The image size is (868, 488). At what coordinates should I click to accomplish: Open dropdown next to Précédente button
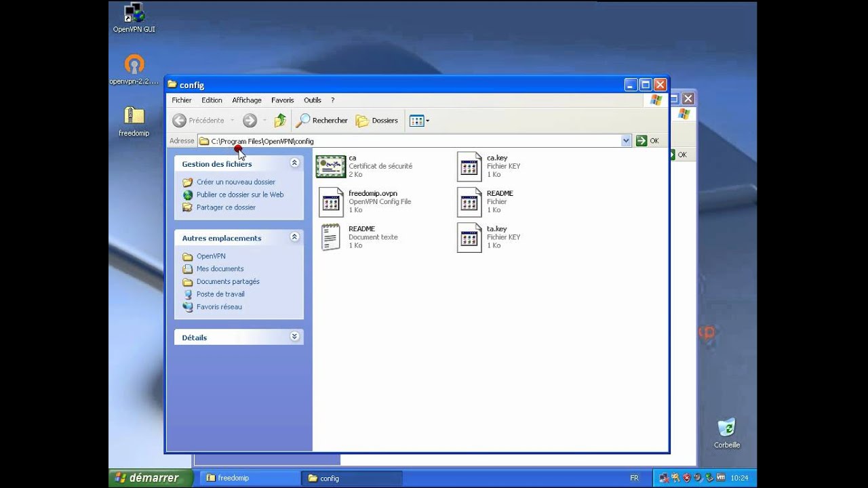(232, 121)
